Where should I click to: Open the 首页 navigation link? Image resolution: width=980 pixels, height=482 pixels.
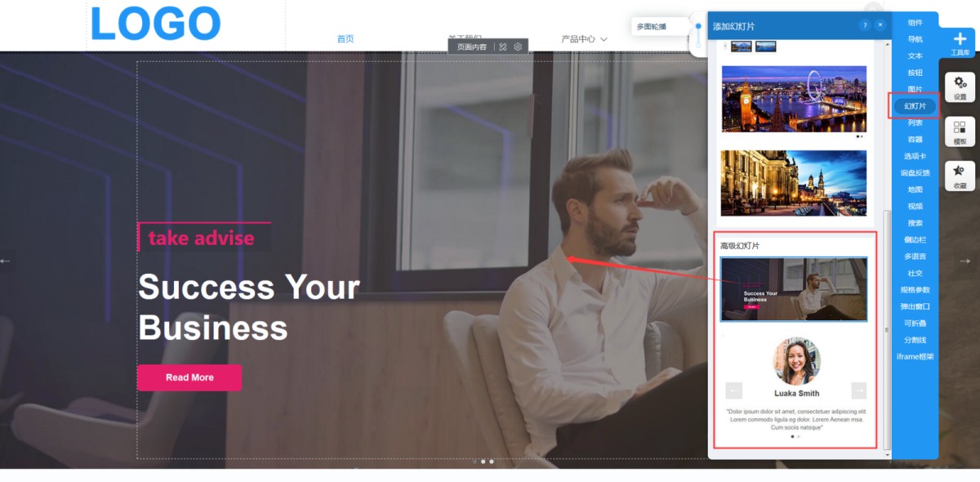345,39
